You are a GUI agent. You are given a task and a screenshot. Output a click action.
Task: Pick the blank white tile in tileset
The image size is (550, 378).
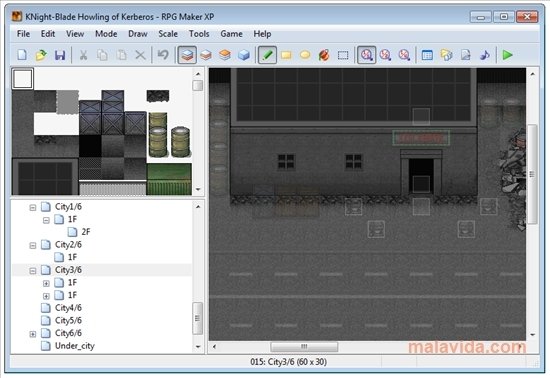(x=23, y=79)
